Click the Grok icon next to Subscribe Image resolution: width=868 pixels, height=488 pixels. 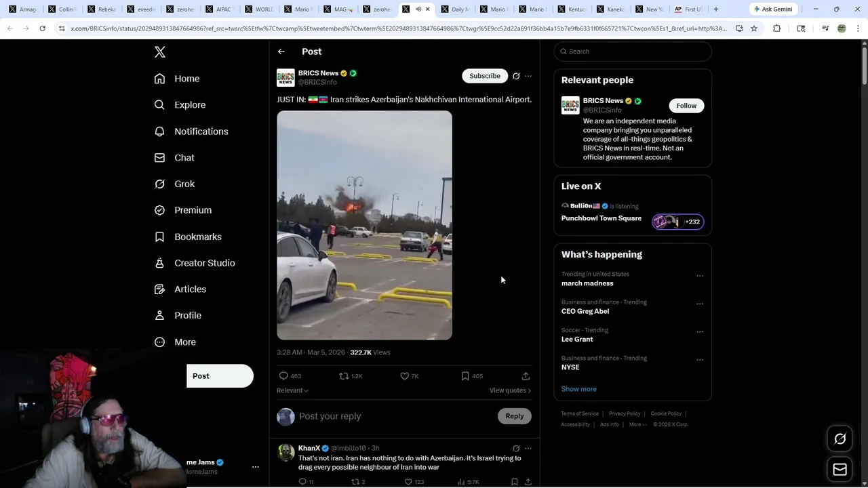point(516,76)
